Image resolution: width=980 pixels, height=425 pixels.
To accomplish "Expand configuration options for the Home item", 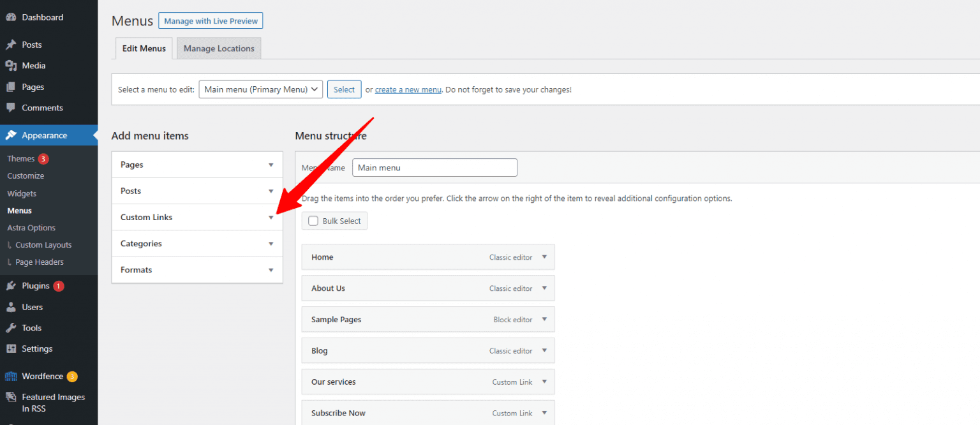I will (x=544, y=257).
